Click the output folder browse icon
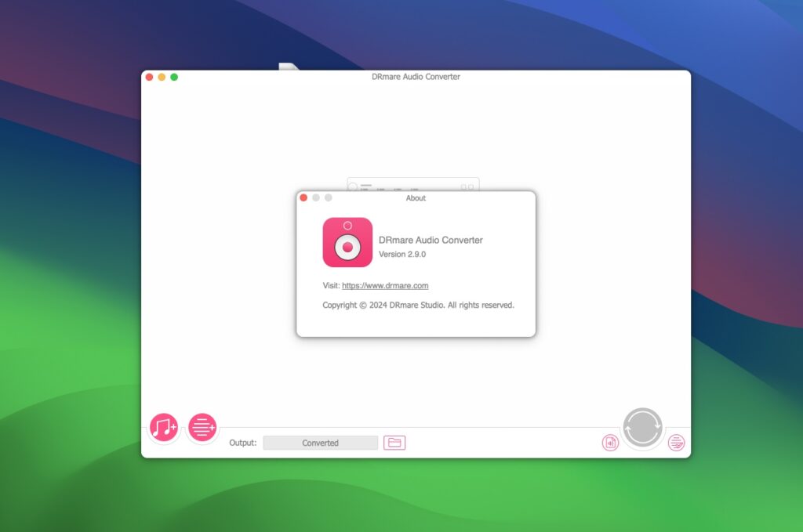This screenshot has height=532, width=803. click(394, 442)
